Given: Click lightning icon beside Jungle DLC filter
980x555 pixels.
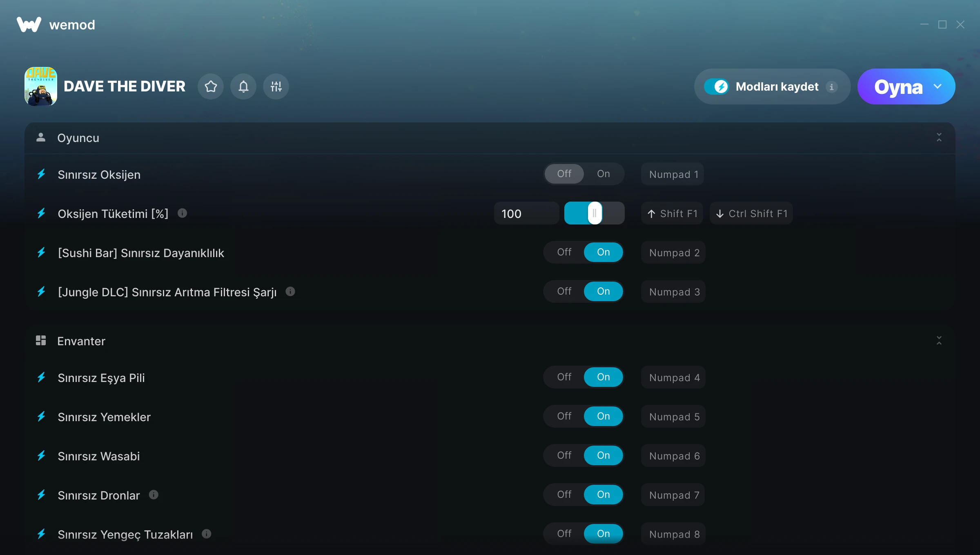Looking at the screenshot, I should tap(41, 292).
